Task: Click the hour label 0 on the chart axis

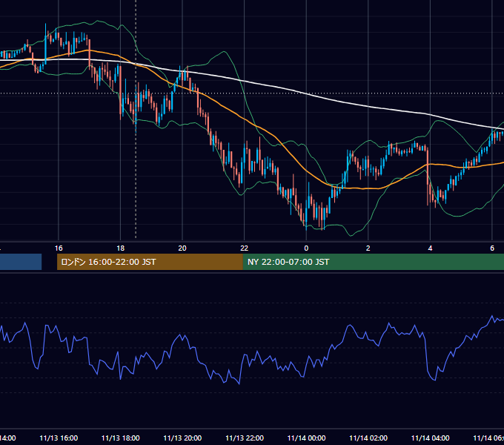Action: 306,248
